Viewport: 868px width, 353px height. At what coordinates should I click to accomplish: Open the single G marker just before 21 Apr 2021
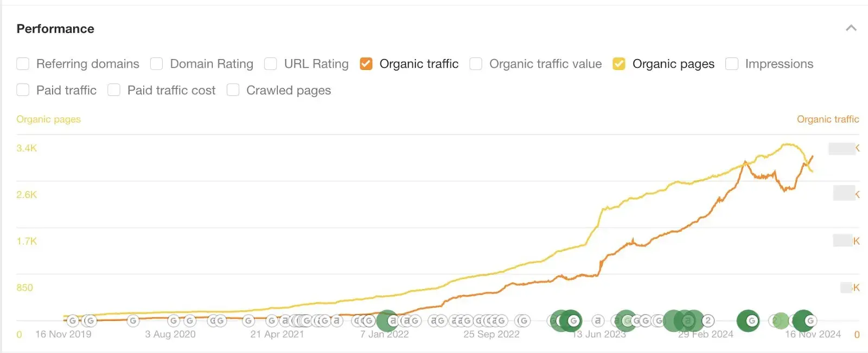249,321
